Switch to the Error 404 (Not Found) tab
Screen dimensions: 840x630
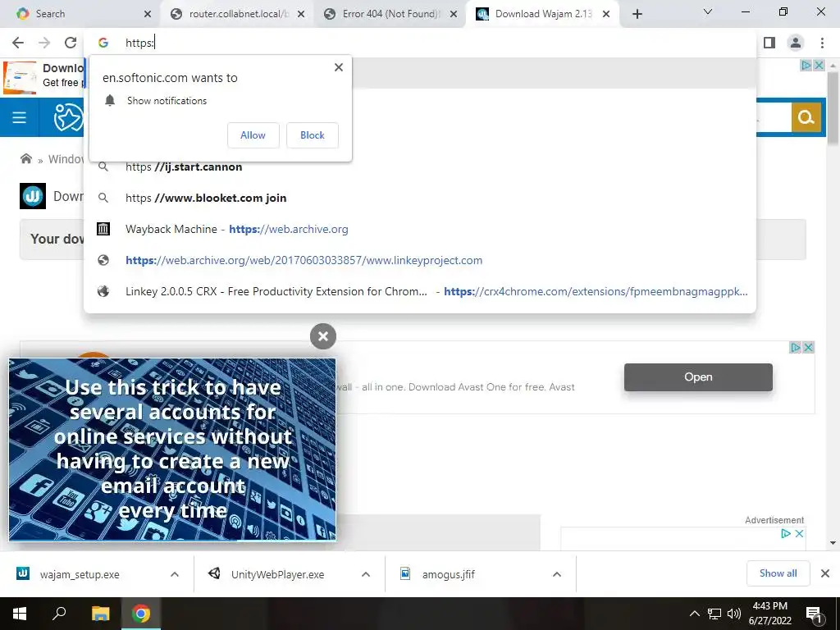click(390, 14)
